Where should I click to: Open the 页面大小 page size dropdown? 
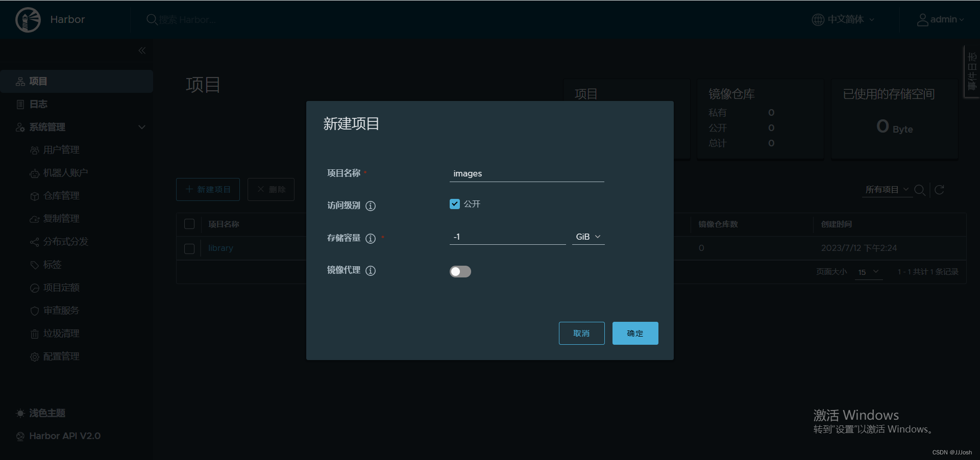(x=868, y=272)
